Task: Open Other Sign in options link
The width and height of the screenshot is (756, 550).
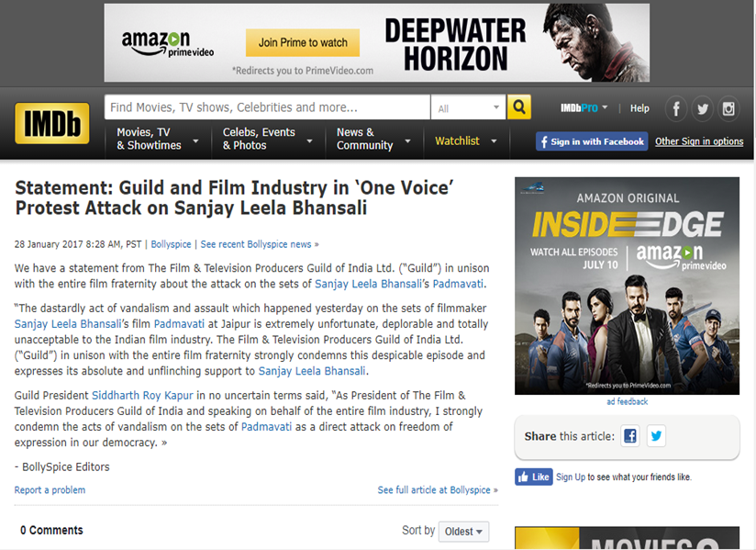Action: [699, 141]
